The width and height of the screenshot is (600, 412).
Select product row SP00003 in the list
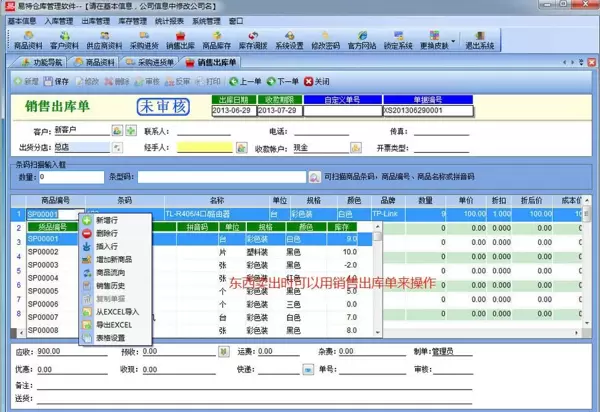click(x=44, y=265)
